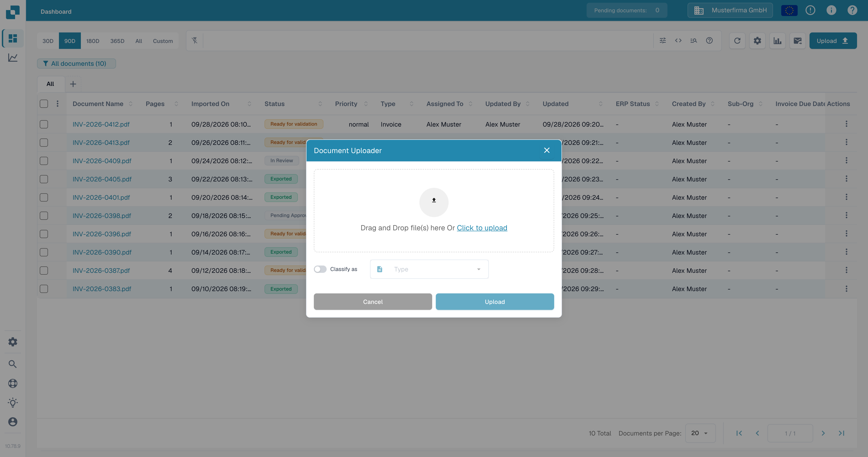This screenshot has width=868, height=457.
Task: Open the dashboard grid icon in sidebar
Action: (x=13, y=38)
